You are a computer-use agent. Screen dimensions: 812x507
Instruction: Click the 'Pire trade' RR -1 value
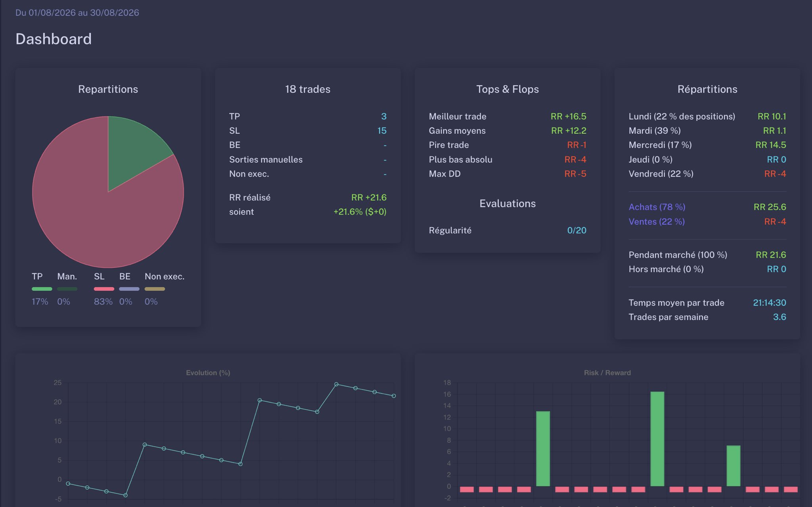(x=576, y=145)
